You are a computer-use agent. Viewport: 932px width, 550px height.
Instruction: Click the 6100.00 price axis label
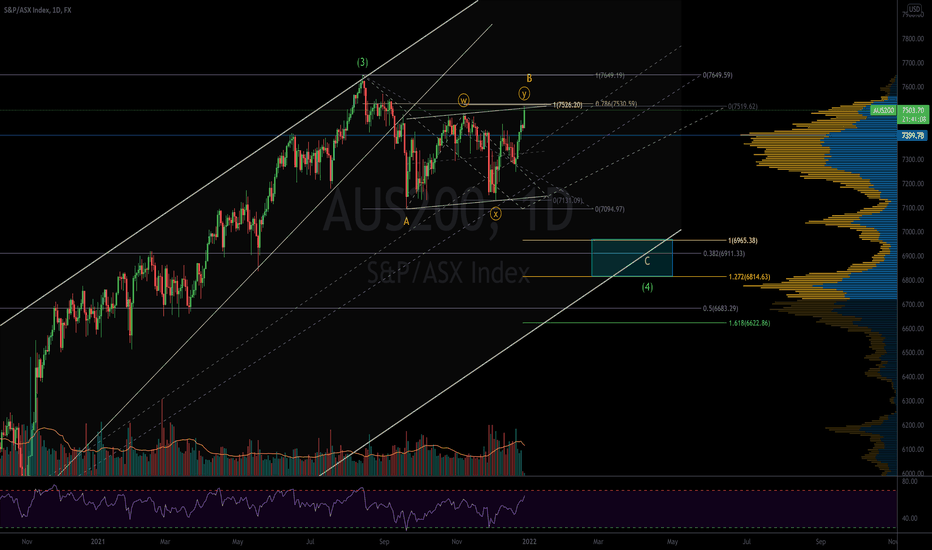click(912, 450)
